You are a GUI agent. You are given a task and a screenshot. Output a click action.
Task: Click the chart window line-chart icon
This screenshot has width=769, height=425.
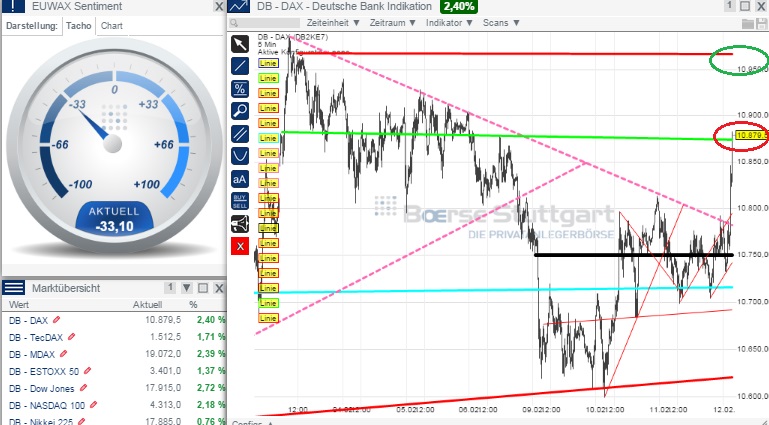click(x=239, y=6)
